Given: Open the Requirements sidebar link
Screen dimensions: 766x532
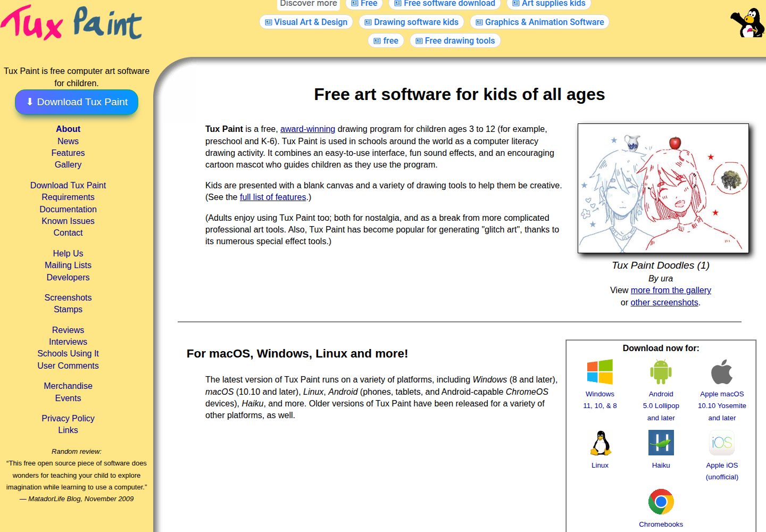Looking at the screenshot, I should click(x=68, y=197).
